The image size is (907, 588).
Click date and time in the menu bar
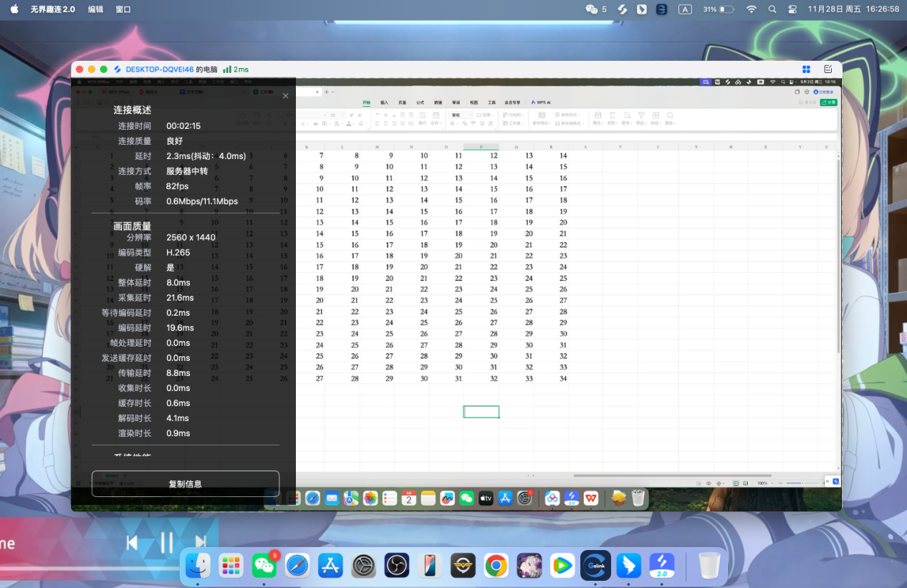click(x=853, y=9)
